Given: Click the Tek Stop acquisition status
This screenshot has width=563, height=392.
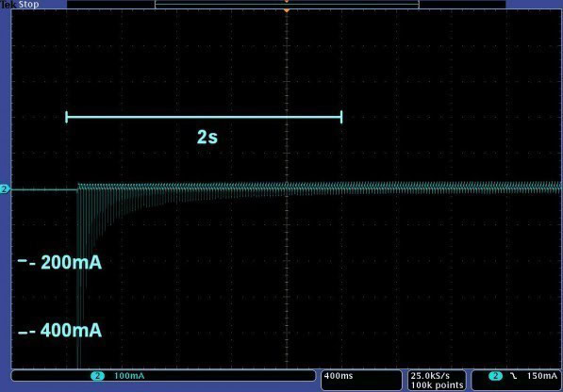Looking at the screenshot, I should 20,5.
